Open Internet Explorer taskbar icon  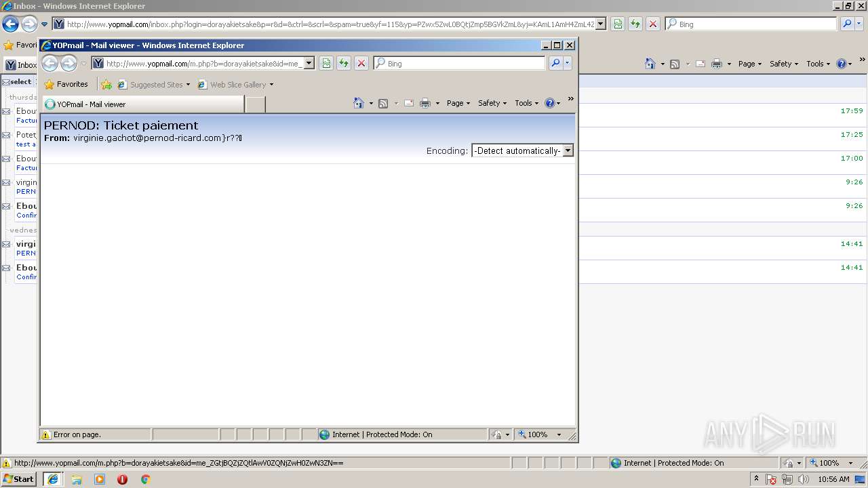(53, 479)
